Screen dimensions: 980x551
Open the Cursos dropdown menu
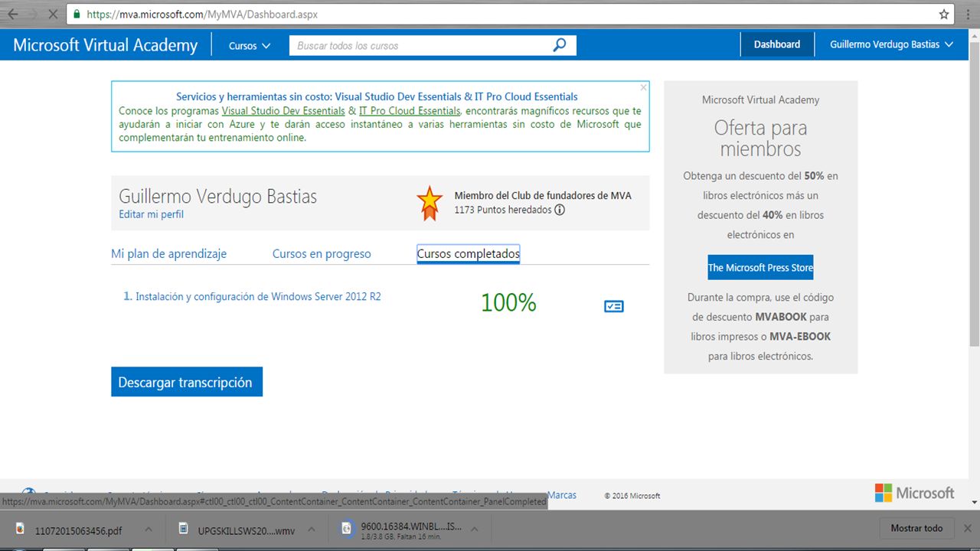pos(250,45)
